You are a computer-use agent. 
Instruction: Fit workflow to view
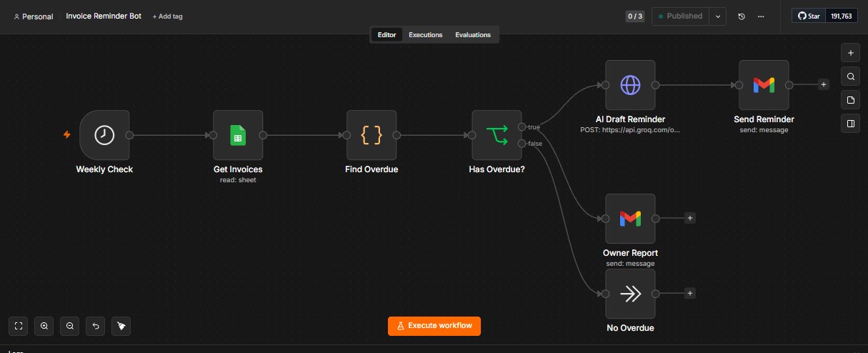tap(19, 326)
